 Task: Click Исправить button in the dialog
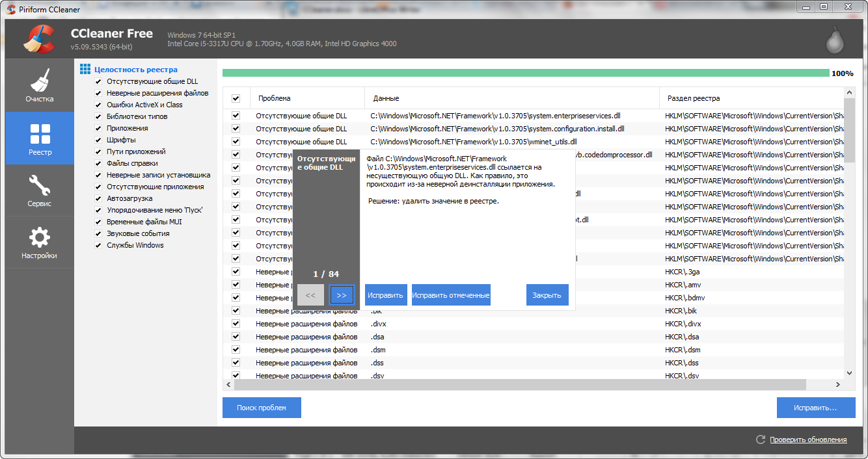[386, 295]
